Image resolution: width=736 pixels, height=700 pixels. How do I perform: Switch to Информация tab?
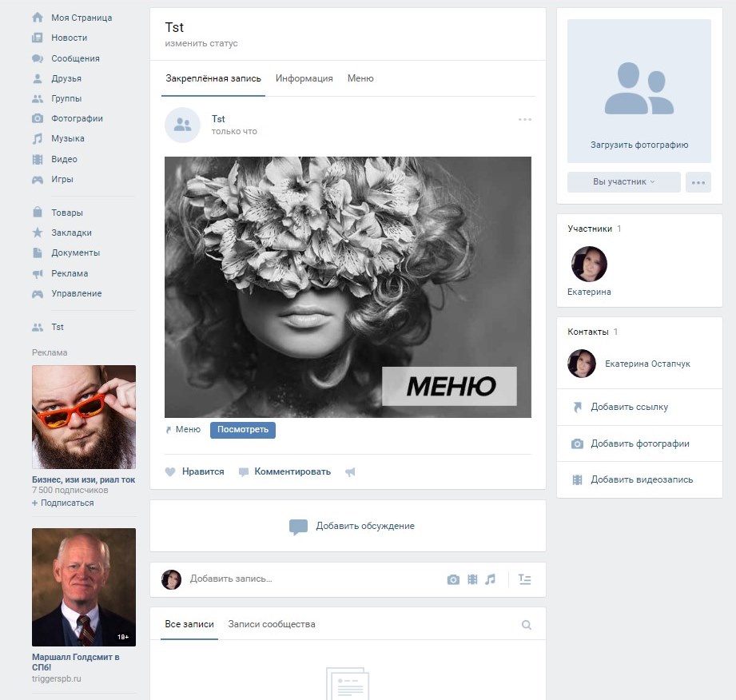click(x=304, y=78)
